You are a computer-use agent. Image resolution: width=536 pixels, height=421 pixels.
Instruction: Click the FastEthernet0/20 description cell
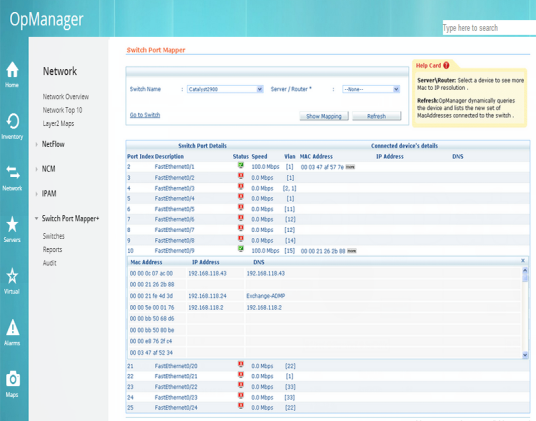176,366
